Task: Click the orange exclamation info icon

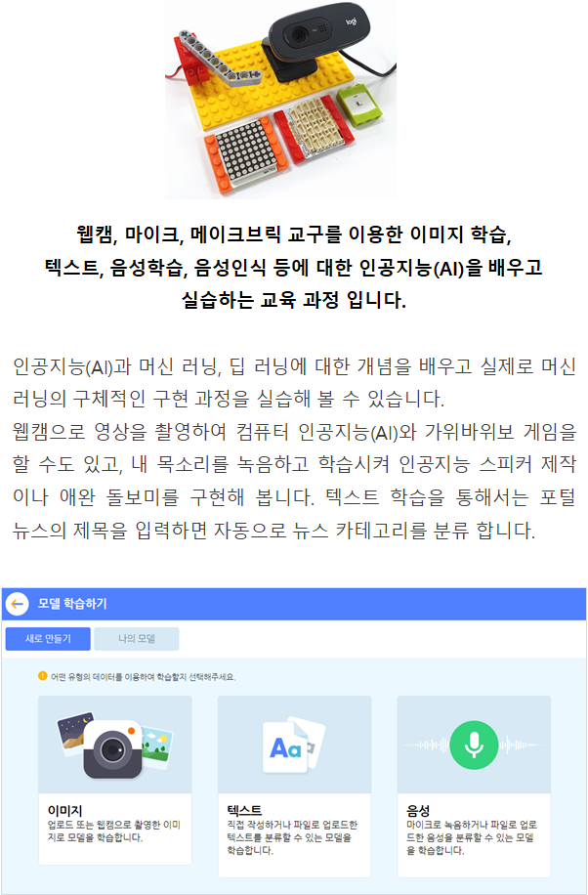Action: pyautogui.click(x=43, y=676)
